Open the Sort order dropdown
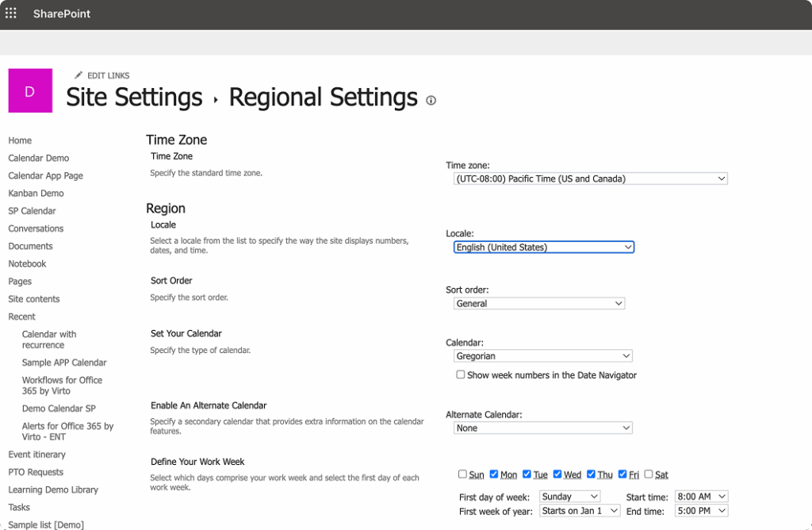 click(x=539, y=304)
